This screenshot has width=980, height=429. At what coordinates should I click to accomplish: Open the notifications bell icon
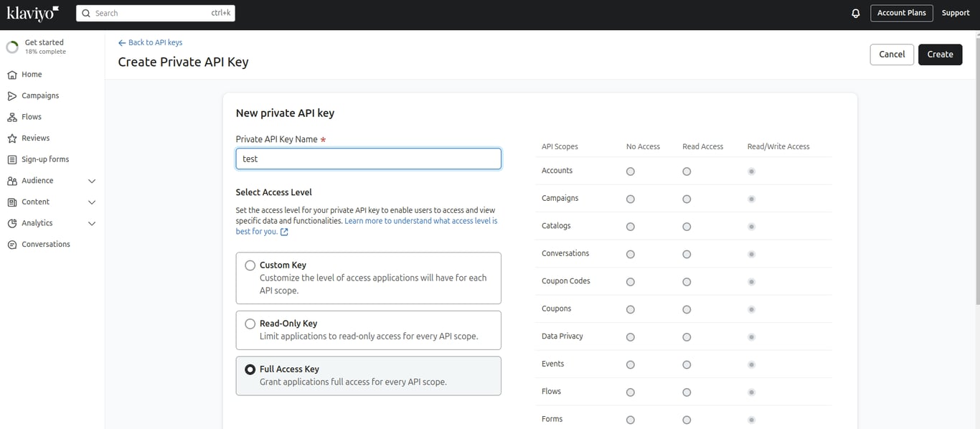(855, 13)
